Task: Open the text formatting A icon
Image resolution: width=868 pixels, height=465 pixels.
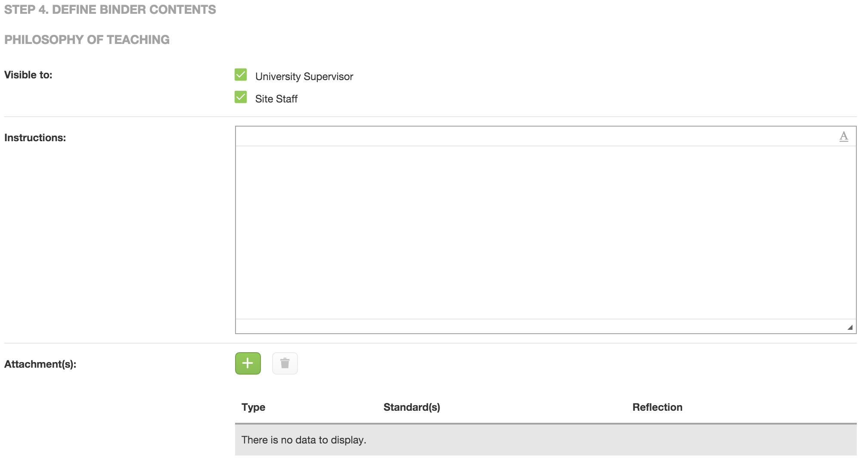Action: click(843, 136)
